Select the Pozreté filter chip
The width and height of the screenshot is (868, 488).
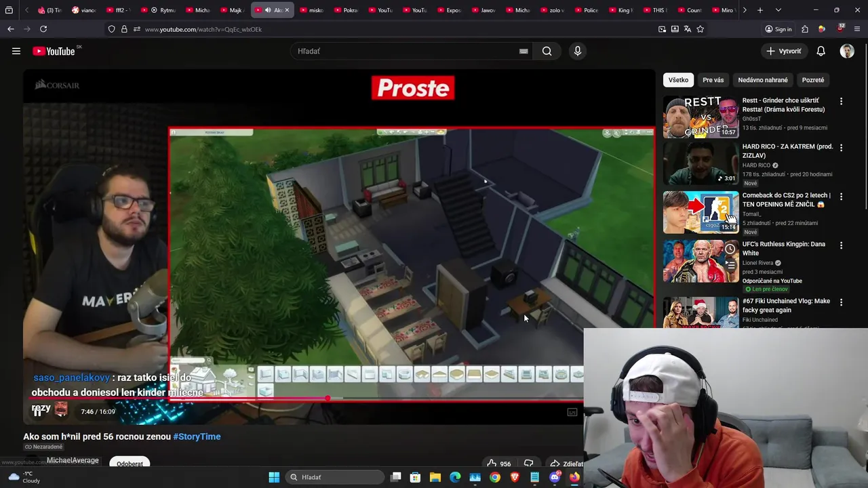812,80
